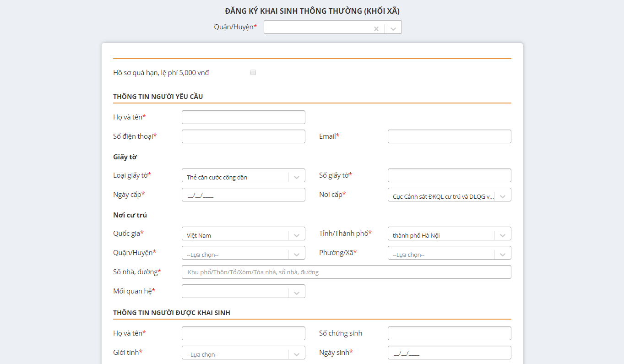The width and height of the screenshot is (624, 364).
Task: Click the Số nhà, đường address field
Action: click(x=346, y=272)
